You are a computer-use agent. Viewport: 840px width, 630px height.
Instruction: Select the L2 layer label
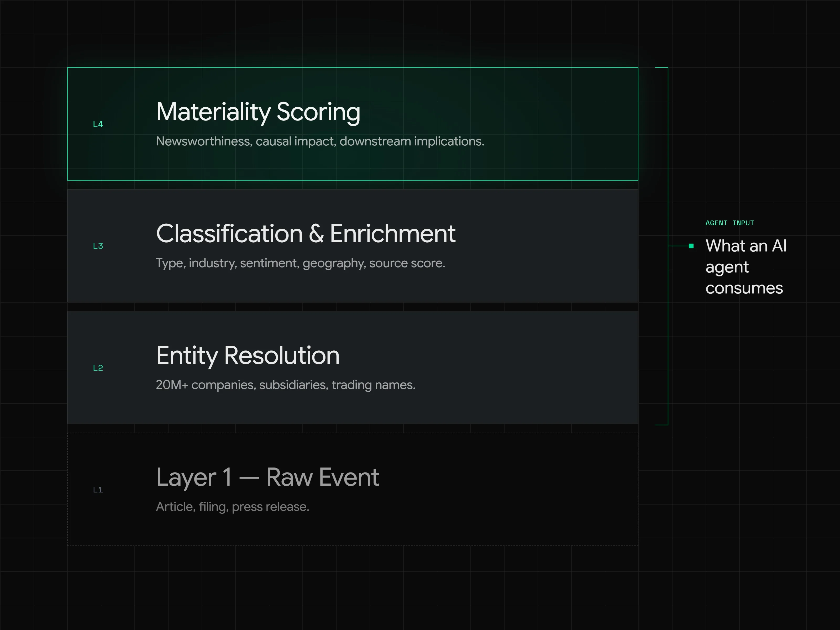click(x=98, y=368)
